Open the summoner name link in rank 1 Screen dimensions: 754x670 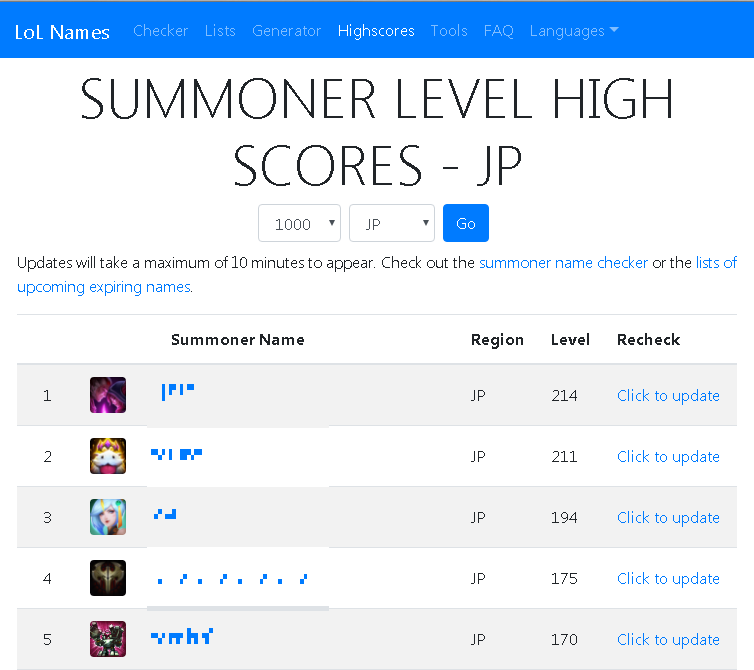(x=177, y=392)
